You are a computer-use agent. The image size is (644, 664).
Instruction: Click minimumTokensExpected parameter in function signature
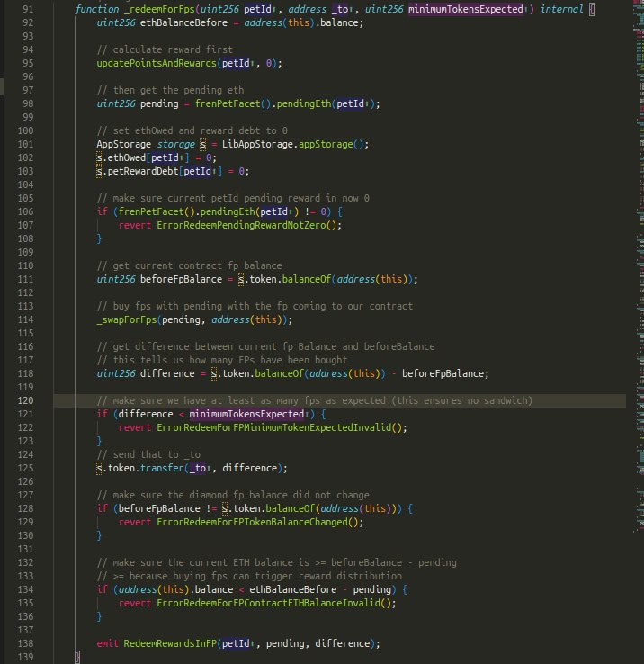click(x=466, y=9)
